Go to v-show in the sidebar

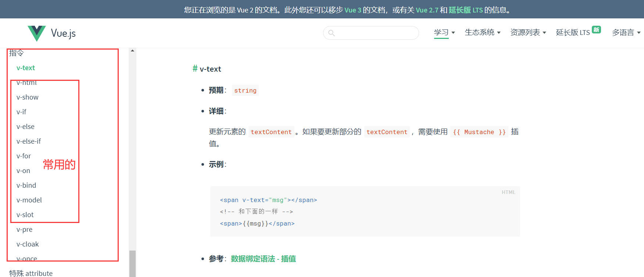coord(28,97)
